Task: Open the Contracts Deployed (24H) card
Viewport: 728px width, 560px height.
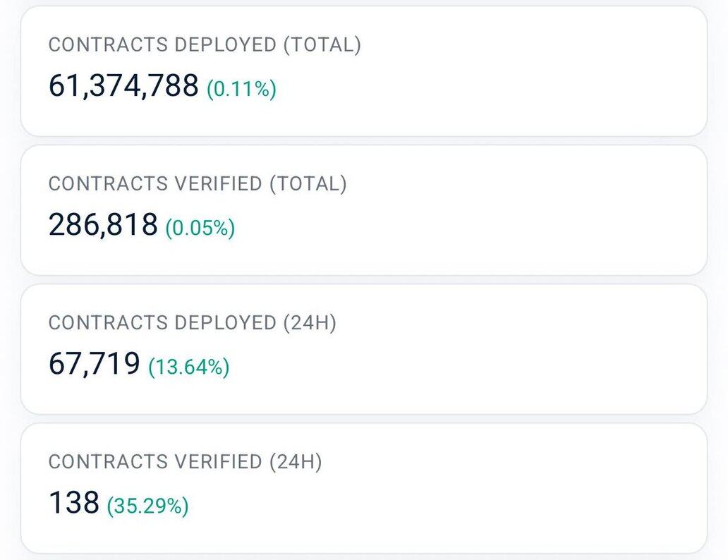Action: (494, 348)
